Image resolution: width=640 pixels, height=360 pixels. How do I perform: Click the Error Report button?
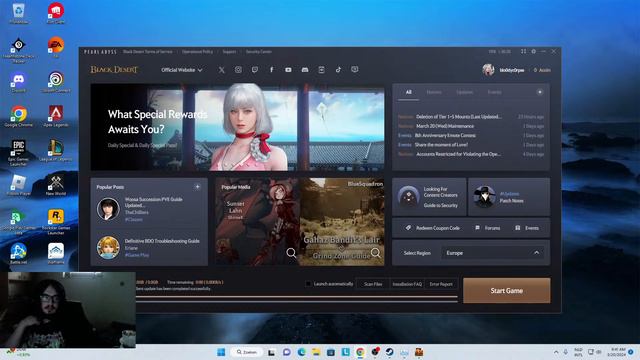coord(441,284)
